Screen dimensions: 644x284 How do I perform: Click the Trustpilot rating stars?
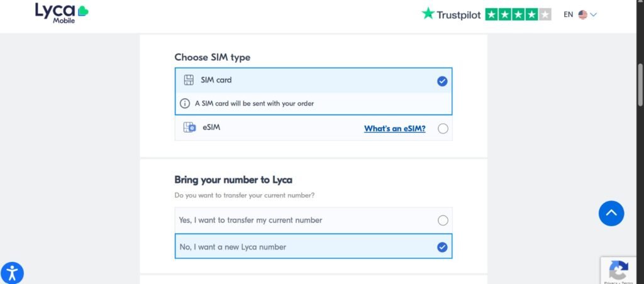pos(518,14)
